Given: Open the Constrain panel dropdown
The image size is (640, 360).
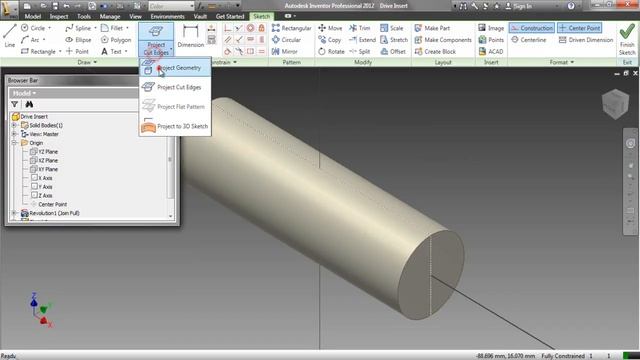Looking at the screenshot, I should (x=225, y=62).
